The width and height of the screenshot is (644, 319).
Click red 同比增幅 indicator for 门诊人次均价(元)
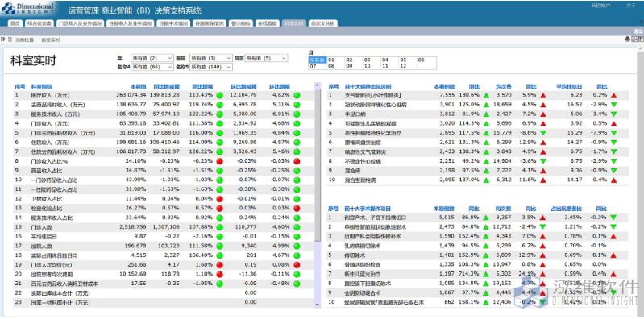pyautogui.click(x=220, y=265)
